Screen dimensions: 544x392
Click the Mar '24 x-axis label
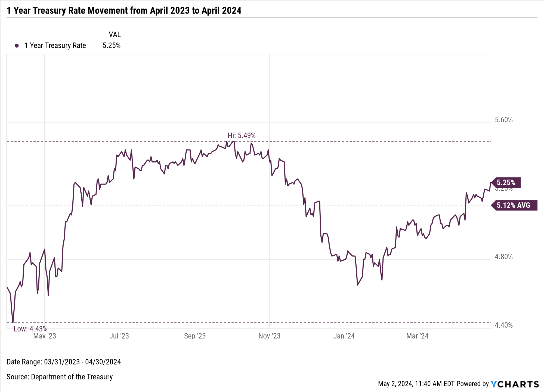pyautogui.click(x=417, y=336)
